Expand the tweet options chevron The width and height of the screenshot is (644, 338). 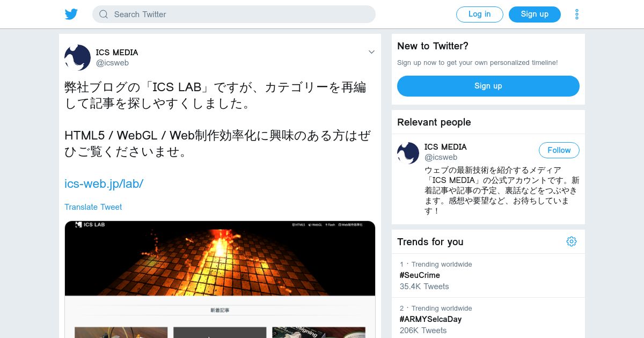371,52
